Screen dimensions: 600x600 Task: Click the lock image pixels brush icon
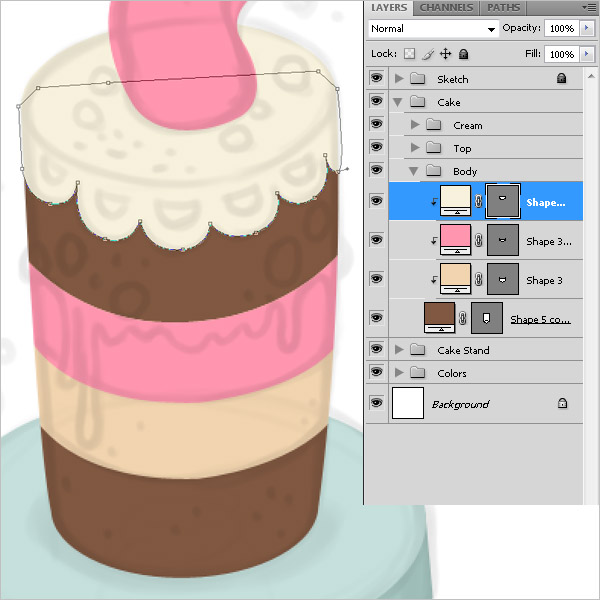(x=428, y=54)
